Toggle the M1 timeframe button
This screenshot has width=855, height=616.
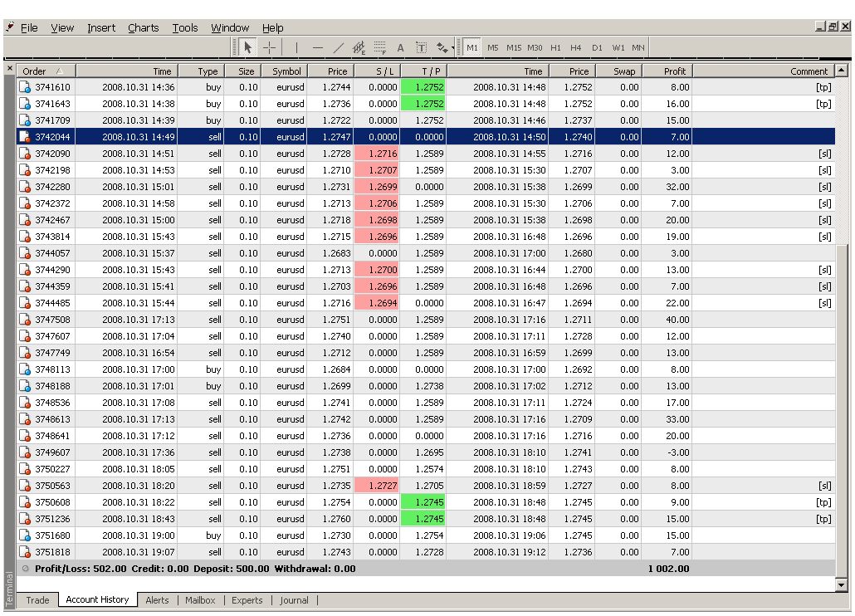coord(472,48)
